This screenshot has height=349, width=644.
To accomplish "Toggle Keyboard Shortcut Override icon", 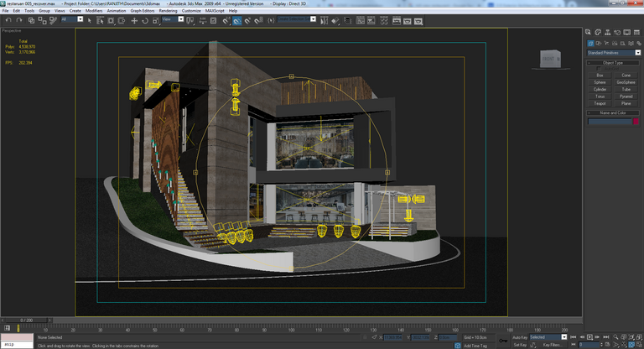I will [x=213, y=20].
